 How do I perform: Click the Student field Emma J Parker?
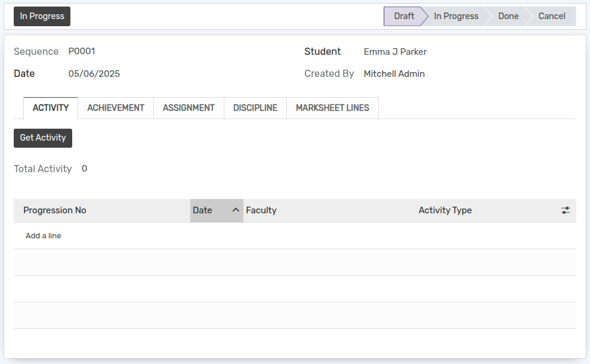tap(395, 52)
